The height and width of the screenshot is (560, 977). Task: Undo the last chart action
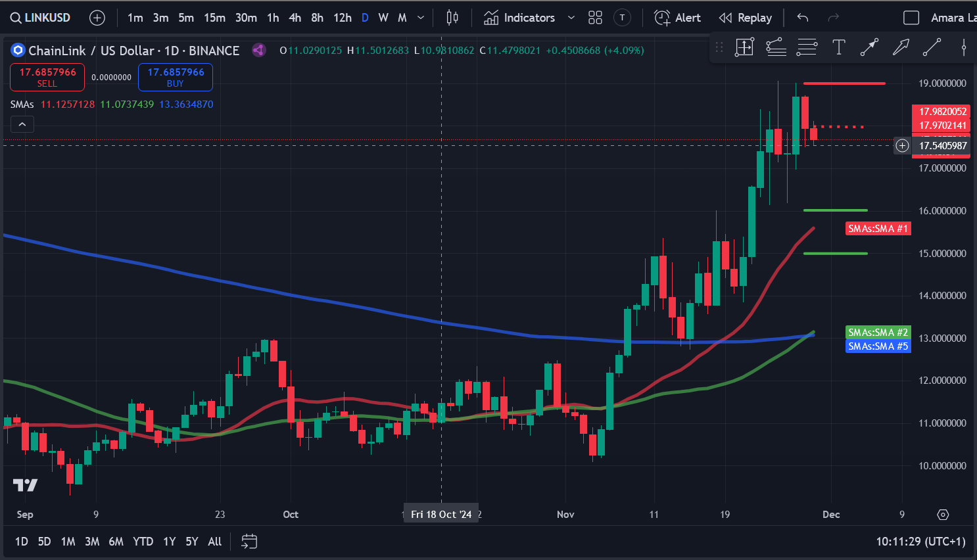point(802,18)
